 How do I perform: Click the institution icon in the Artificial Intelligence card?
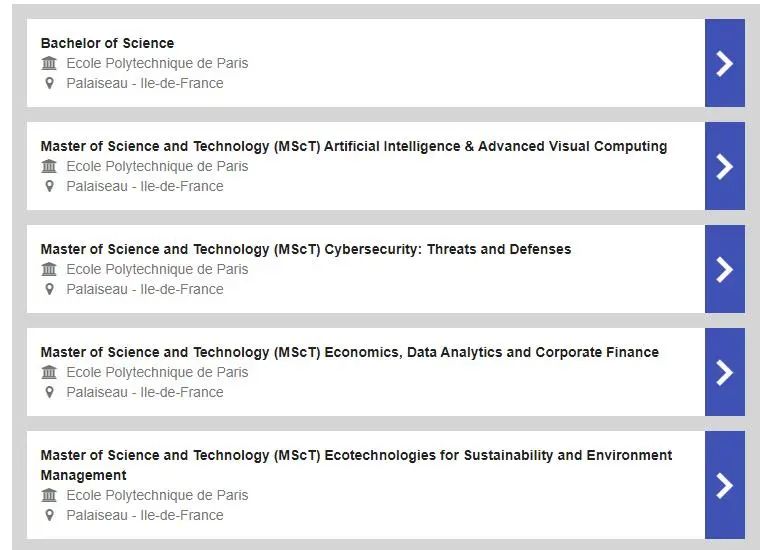pyautogui.click(x=49, y=166)
